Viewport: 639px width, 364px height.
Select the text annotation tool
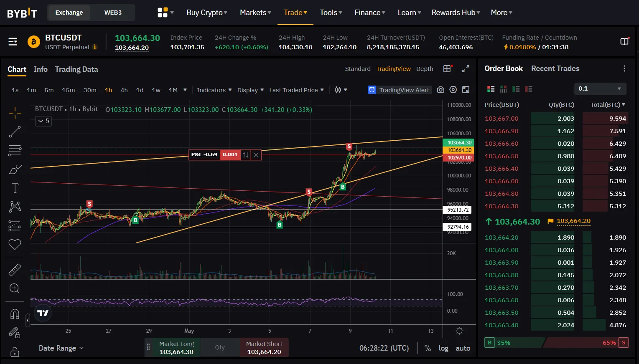click(x=15, y=188)
